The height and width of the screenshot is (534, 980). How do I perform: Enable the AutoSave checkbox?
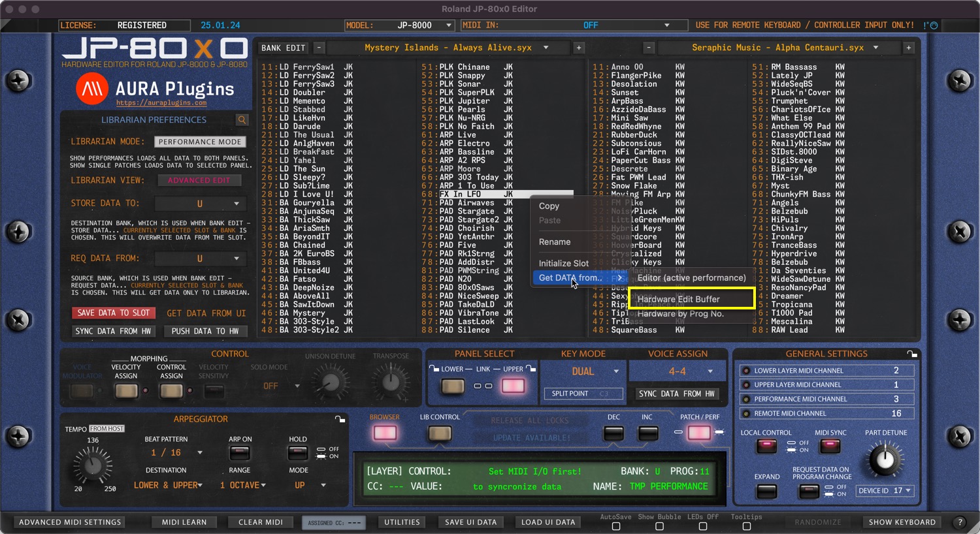tap(615, 526)
